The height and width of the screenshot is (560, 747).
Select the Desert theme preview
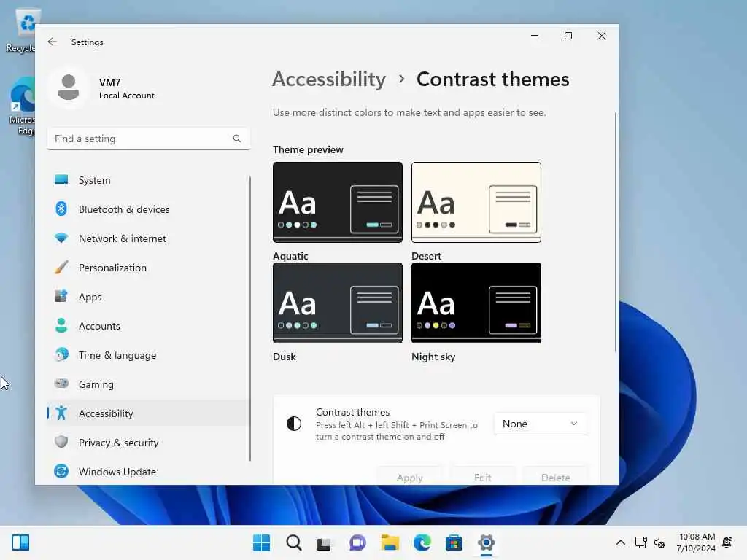tap(476, 202)
